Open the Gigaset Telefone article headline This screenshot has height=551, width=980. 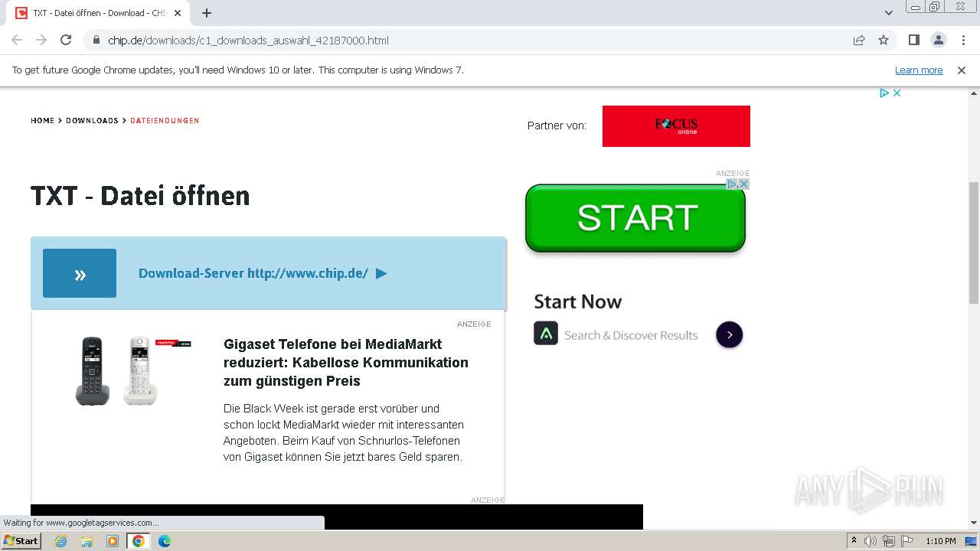pos(346,362)
